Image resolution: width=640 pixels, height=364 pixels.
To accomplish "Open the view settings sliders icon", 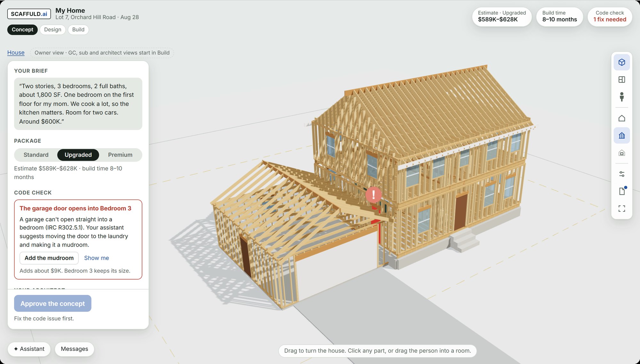I will coord(621,174).
